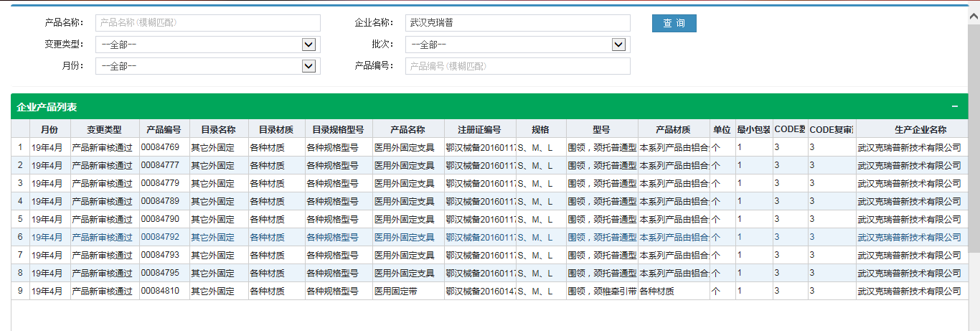
Task: Click the 目录名称 column header
Action: tap(218, 130)
